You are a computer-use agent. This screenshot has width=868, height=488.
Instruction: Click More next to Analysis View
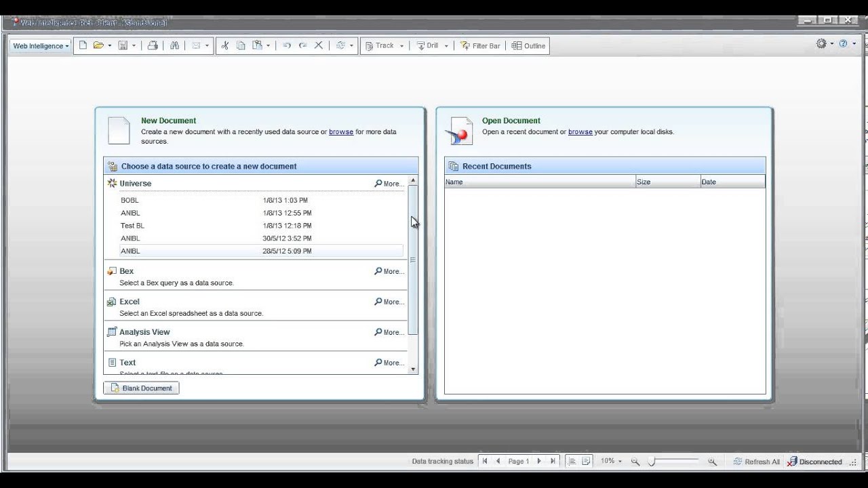tap(389, 332)
